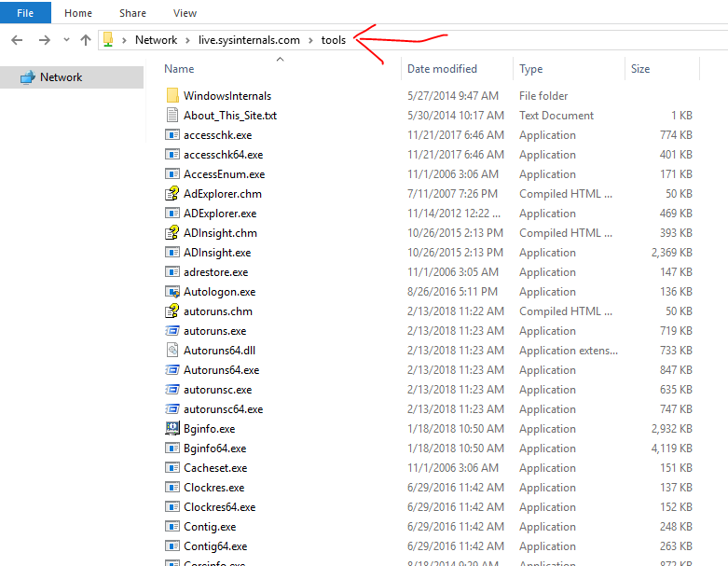Select the Clockres.exe icon
Screen dimensions: 728x566
tap(172, 487)
